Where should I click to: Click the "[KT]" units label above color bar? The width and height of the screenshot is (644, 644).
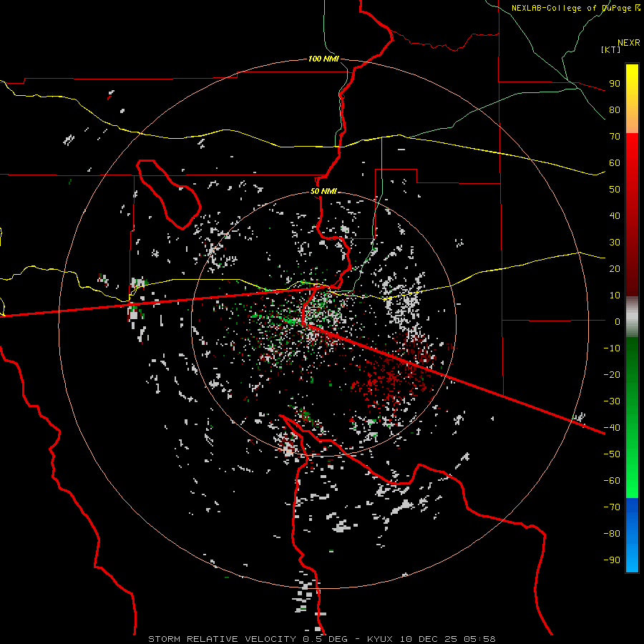coord(611,49)
